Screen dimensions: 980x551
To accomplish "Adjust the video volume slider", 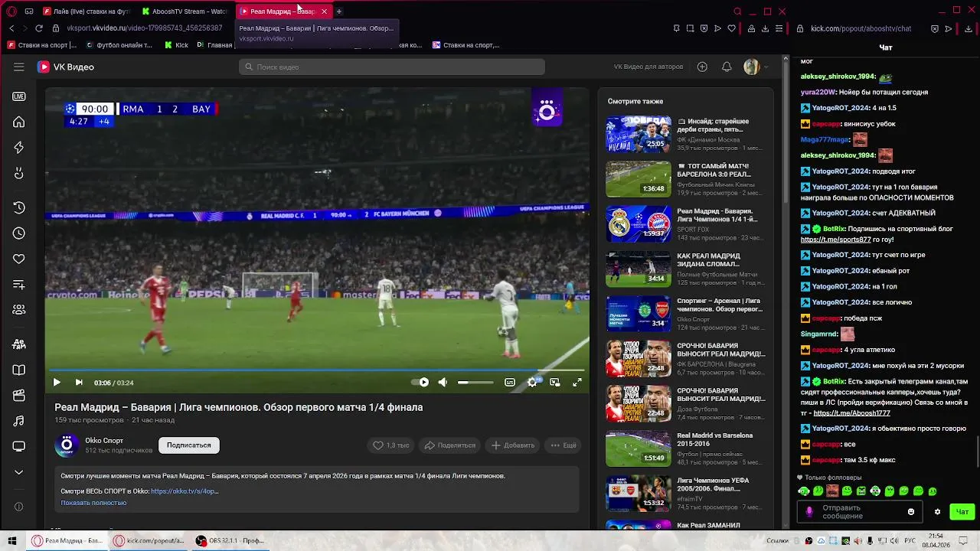I will click(x=475, y=382).
